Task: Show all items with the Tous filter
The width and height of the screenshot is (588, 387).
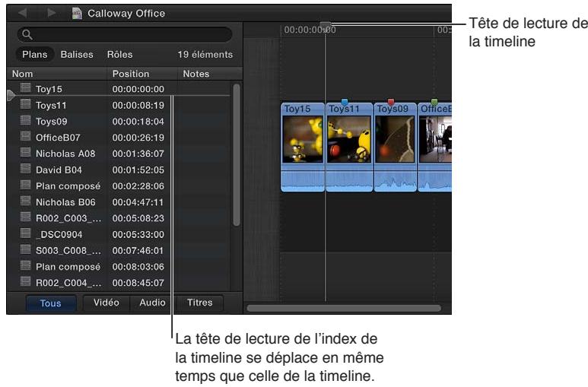Action: click(x=51, y=303)
